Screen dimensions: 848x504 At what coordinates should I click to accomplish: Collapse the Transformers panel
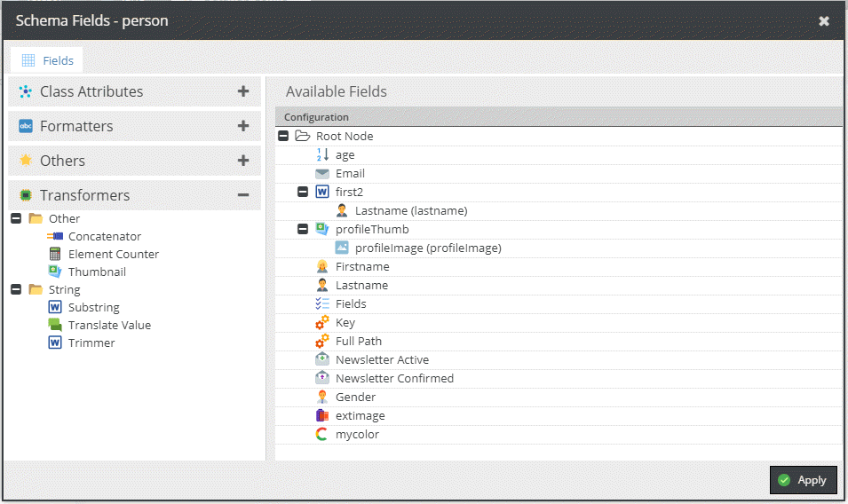242,195
